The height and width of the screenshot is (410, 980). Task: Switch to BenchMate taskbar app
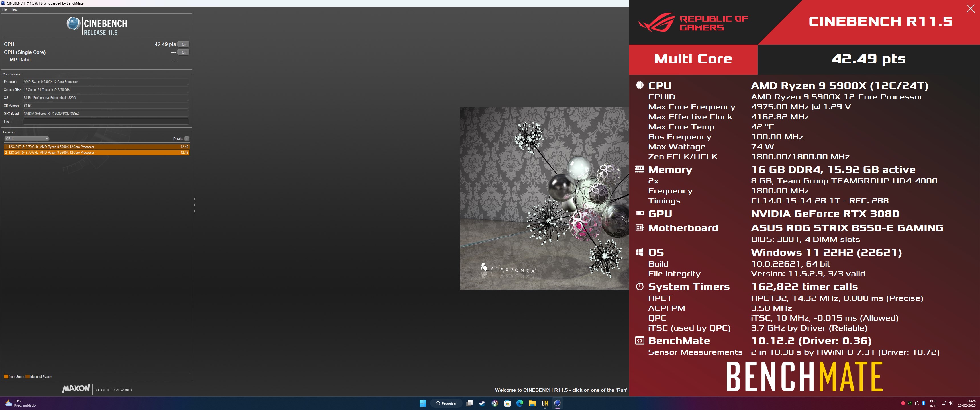coord(545,403)
